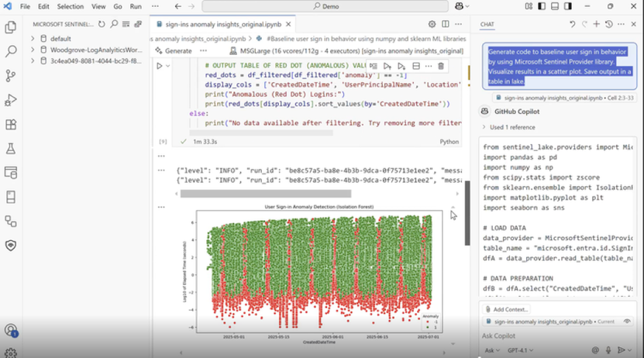
Task: Toggle current file context eye icon
Action: (627, 322)
